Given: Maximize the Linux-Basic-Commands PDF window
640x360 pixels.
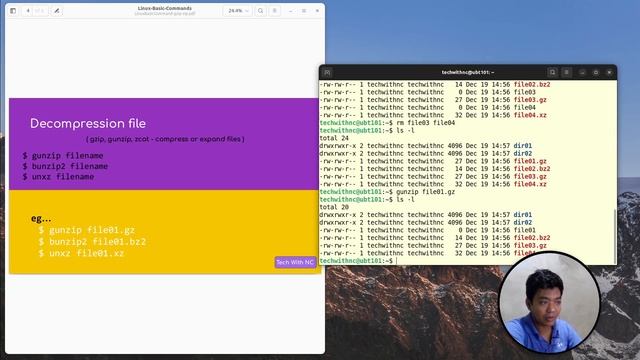Looking at the screenshot, I should 304,11.
